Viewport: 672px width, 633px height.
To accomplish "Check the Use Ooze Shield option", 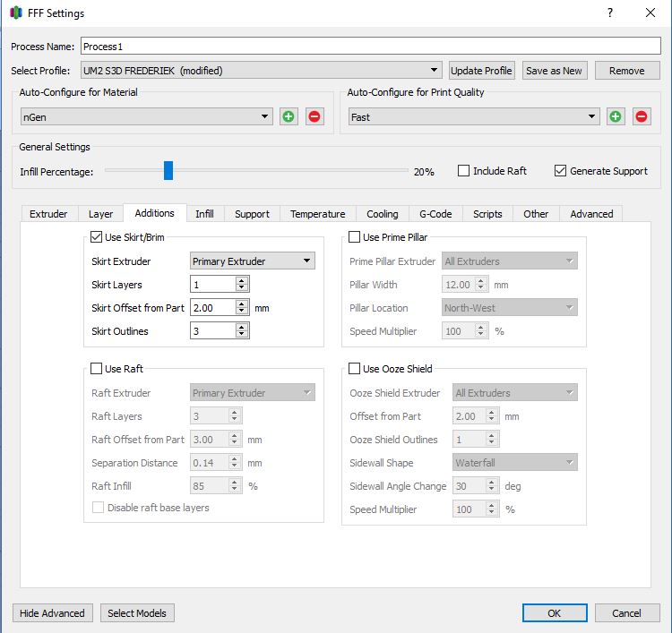I will (355, 369).
